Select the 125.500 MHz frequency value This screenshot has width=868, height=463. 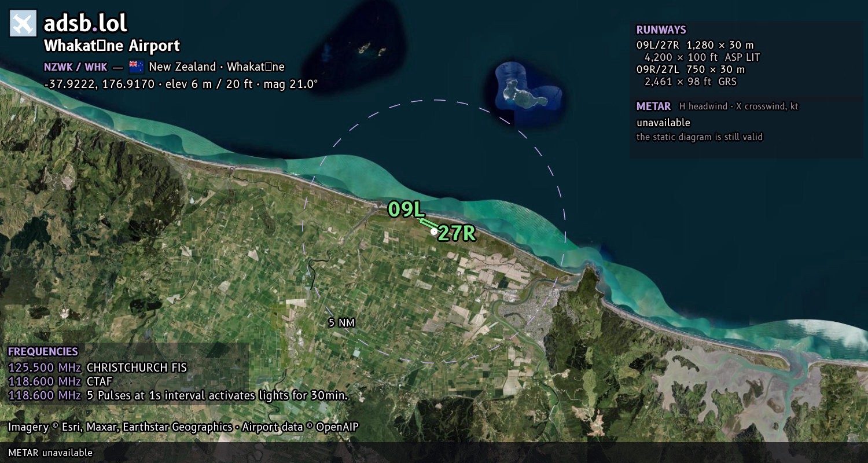[x=45, y=368]
